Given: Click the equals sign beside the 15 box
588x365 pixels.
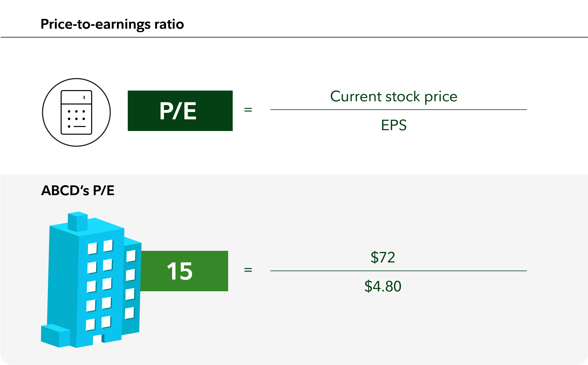Looking at the screenshot, I should point(248,270).
